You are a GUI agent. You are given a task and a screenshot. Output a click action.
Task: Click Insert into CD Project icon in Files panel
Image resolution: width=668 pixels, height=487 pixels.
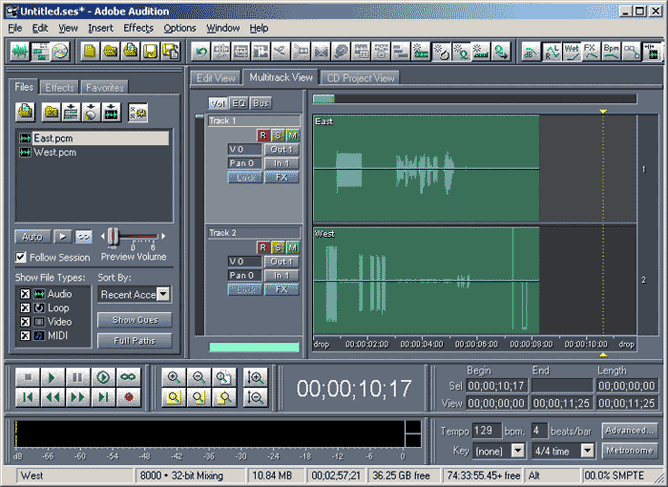tap(91, 112)
